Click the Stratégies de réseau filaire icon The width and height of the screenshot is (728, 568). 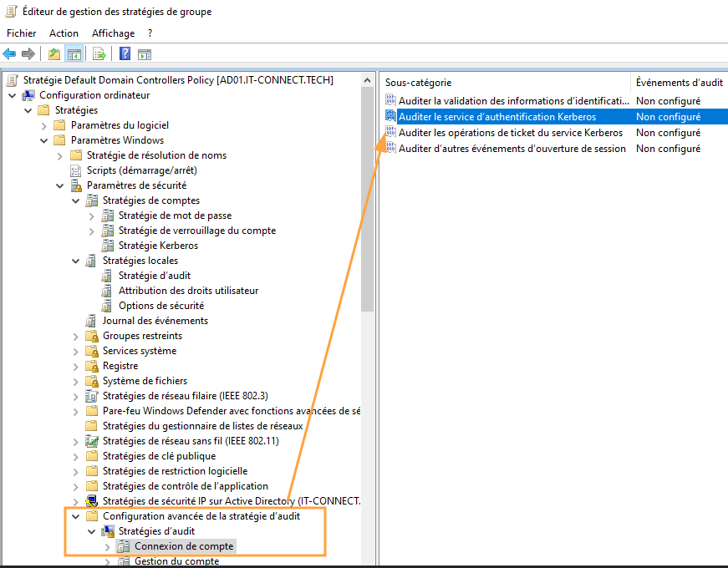click(x=91, y=396)
